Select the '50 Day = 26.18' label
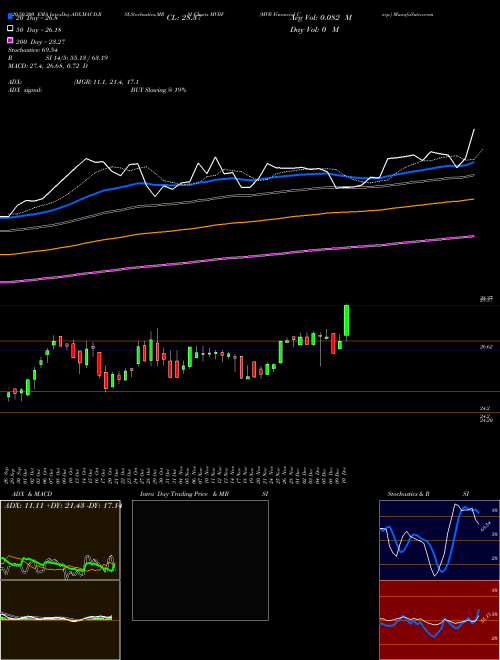Viewport: 500px width, 660px height. (38, 30)
